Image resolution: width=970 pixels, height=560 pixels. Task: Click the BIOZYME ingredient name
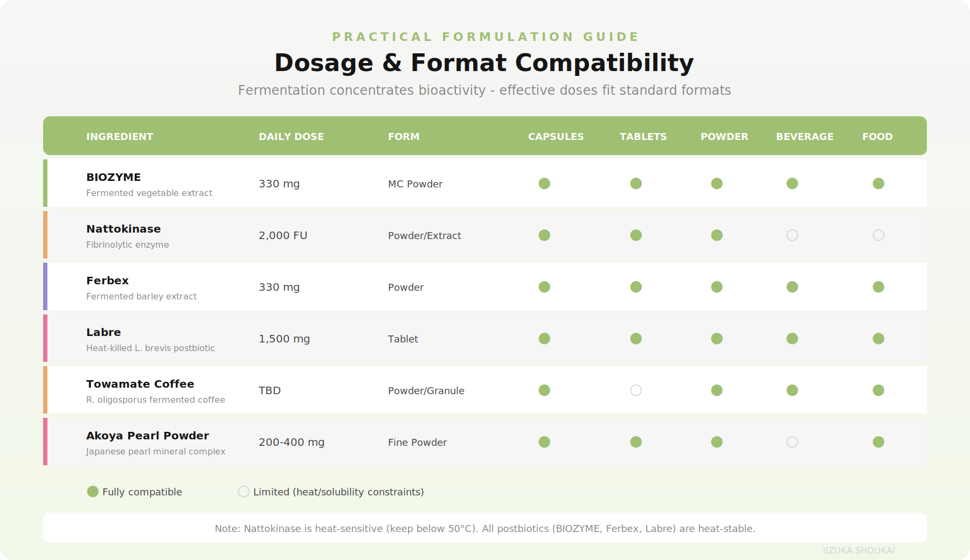point(113,177)
